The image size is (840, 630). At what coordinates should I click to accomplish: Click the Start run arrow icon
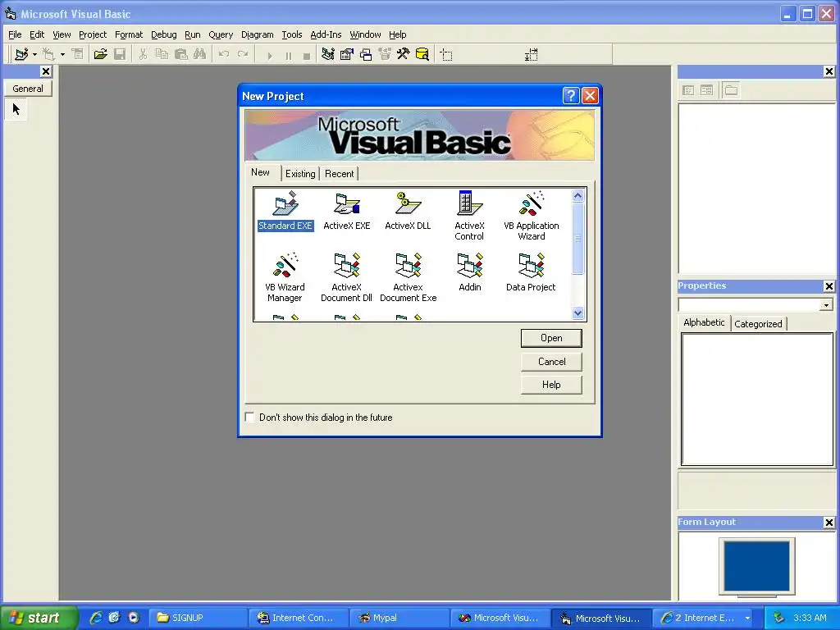point(269,55)
